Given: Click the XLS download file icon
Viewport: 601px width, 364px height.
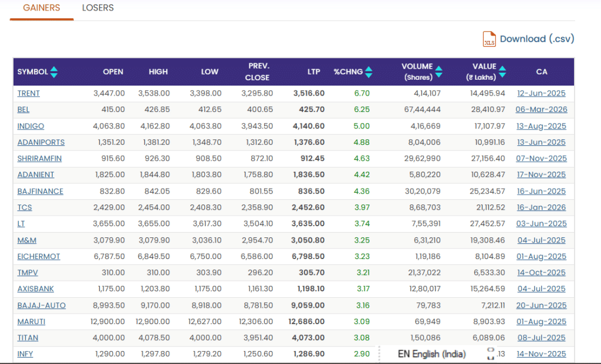Looking at the screenshot, I should [489, 39].
